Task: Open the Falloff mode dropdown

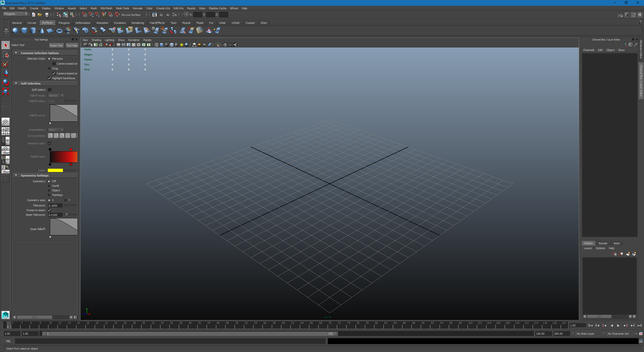Action: [x=56, y=96]
